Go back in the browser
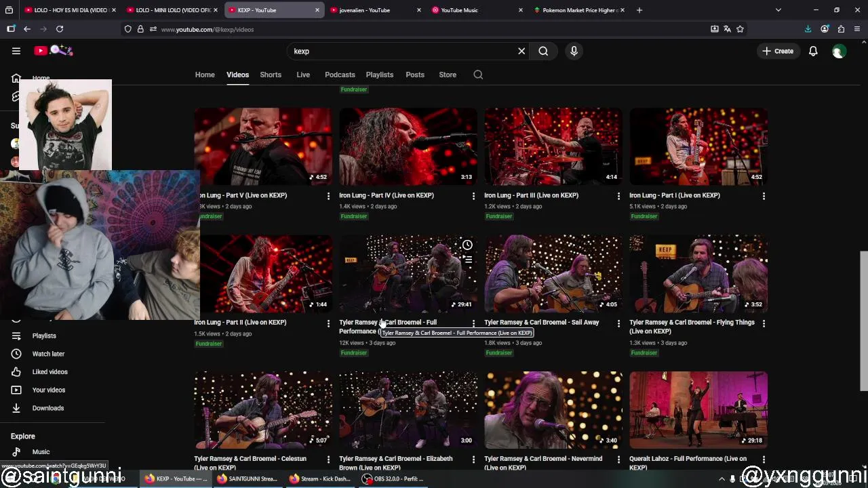868x488 pixels. (27, 29)
